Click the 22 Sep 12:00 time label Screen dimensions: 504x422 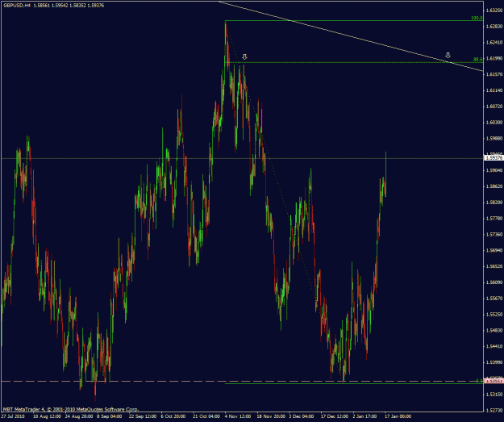[143, 416]
